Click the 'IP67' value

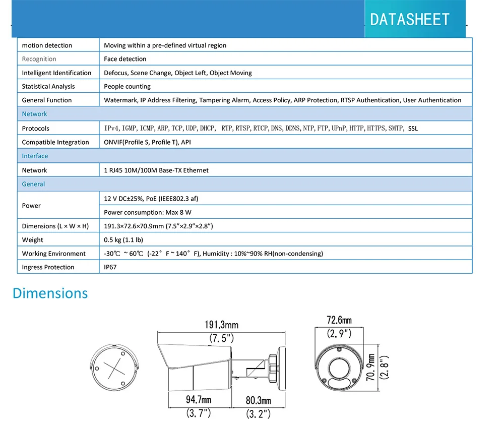click(x=110, y=267)
